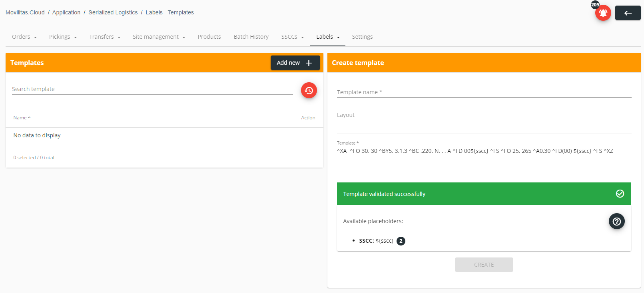Open the Application breadcrumb link
Screen dimensions: 644x293
tap(66, 12)
